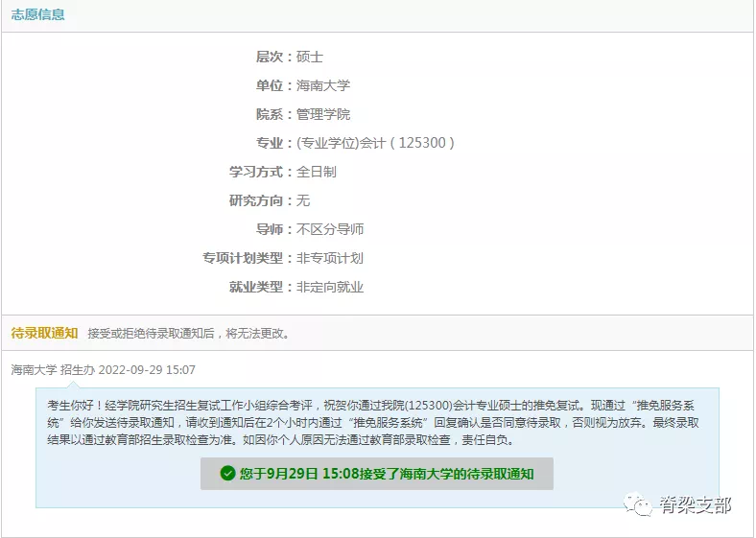
Task: Select the 专业 value (专业学位)会计 (125300)
Action: click(375, 143)
